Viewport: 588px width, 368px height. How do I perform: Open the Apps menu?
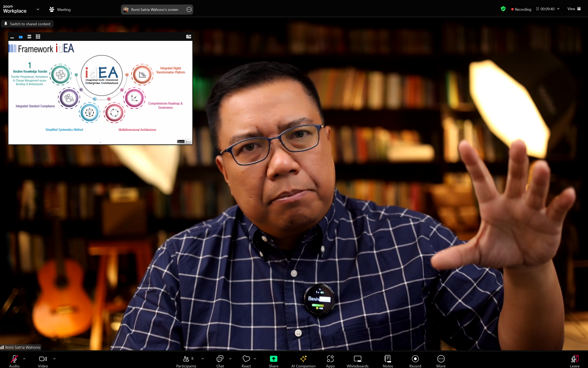coord(330,361)
